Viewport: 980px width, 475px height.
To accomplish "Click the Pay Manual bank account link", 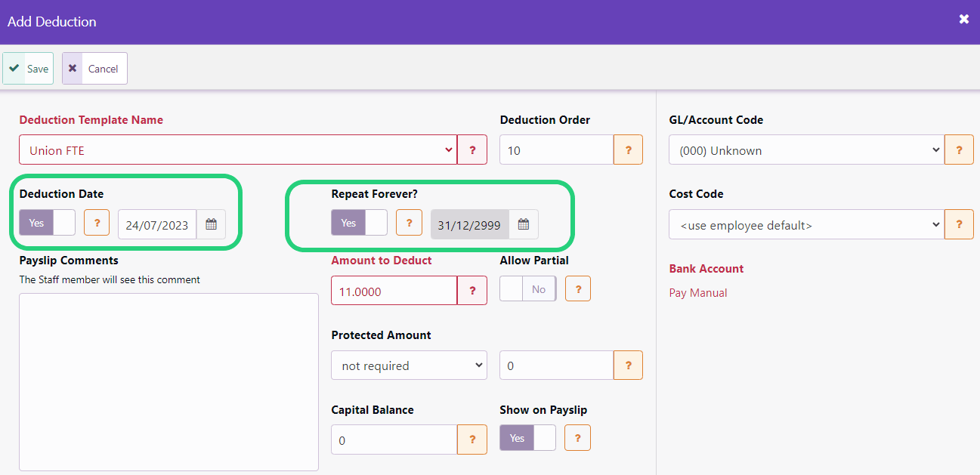I will click(x=698, y=292).
